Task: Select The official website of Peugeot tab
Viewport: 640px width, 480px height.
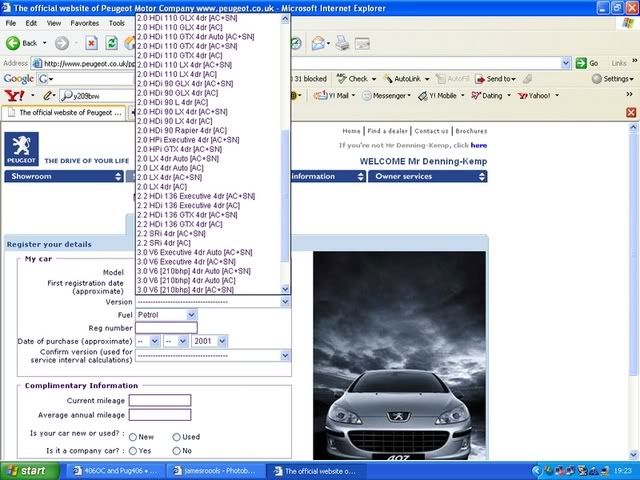Action: (x=64, y=113)
